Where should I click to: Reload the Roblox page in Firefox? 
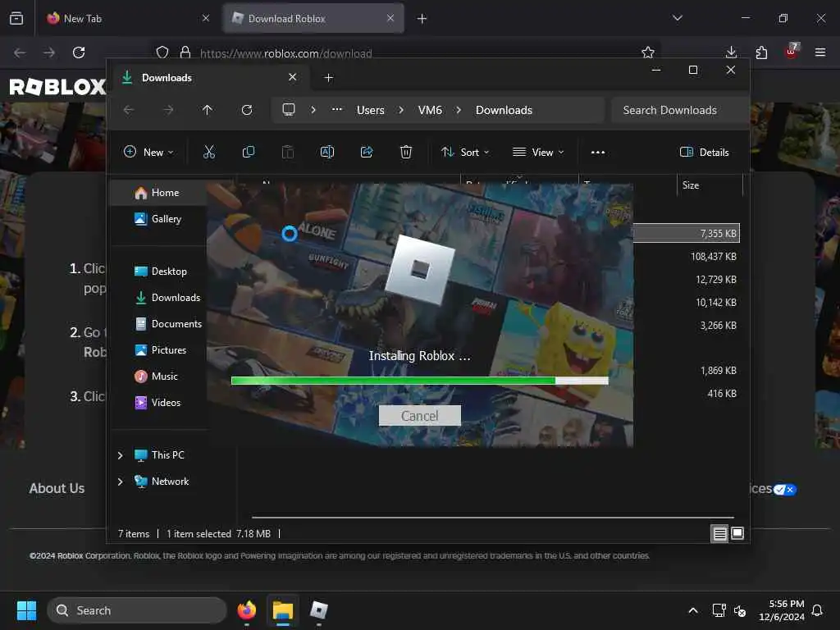pos(79,52)
